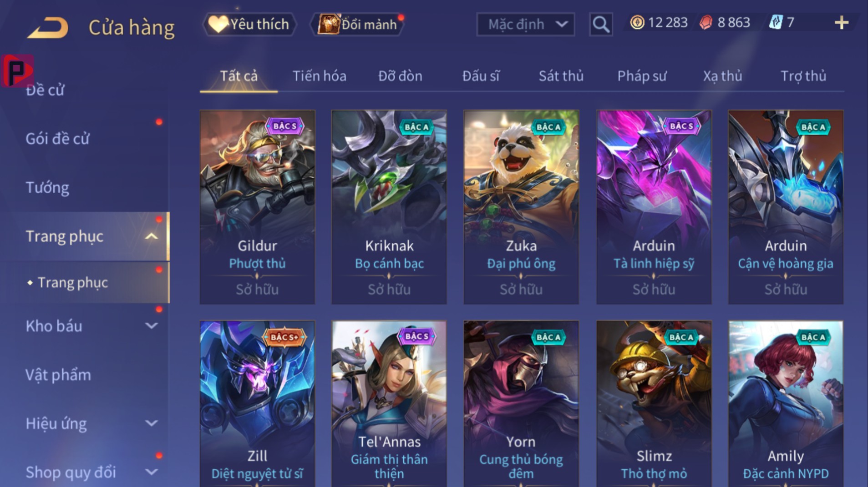This screenshot has width=868, height=487.
Task: Open Đổi mảnh chest exchange
Action: pyautogui.click(x=357, y=24)
